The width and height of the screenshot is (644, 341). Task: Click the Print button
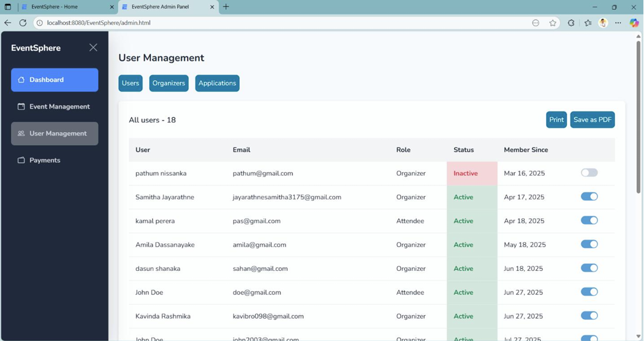pyautogui.click(x=556, y=120)
